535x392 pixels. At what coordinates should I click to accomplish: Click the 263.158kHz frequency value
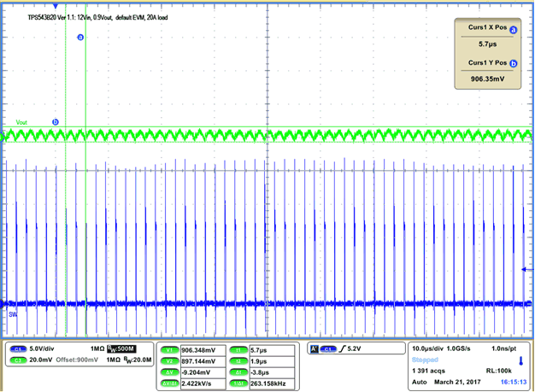click(267, 383)
